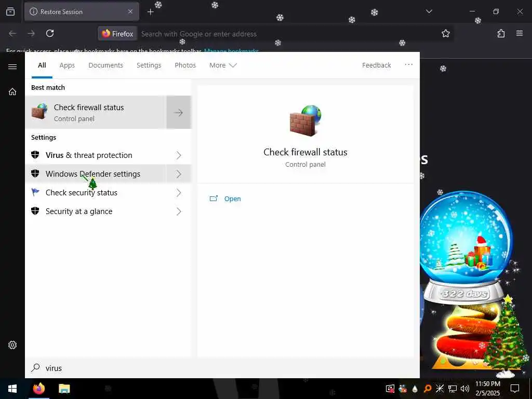Select the All search tab
Image resolution: width=532 pixels, height=399 pixels.
click(42, 65)
